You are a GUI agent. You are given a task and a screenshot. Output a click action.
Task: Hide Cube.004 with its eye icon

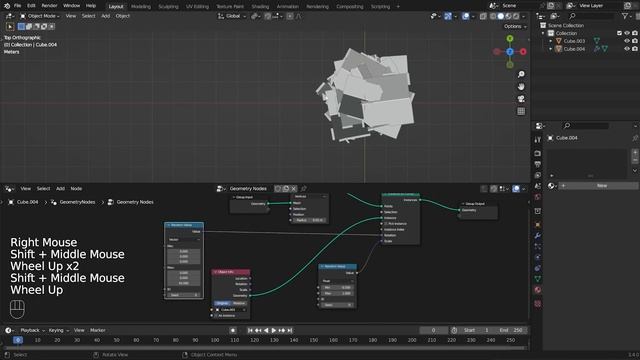coord(627,49)
